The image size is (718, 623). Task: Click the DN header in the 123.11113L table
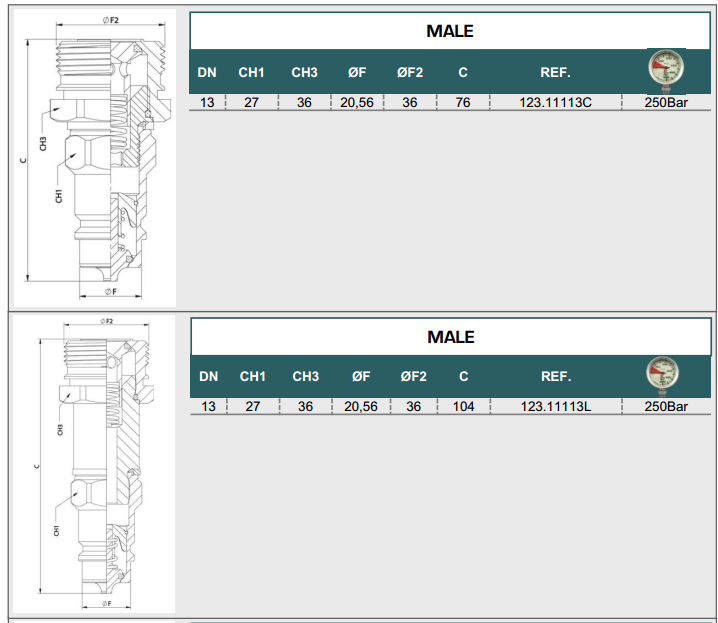point(208,377)
